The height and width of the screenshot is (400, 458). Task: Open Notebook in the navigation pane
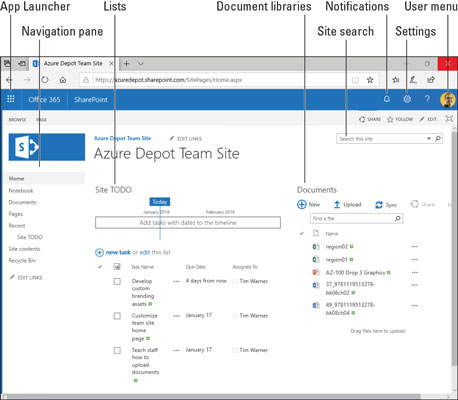point(21,191)
